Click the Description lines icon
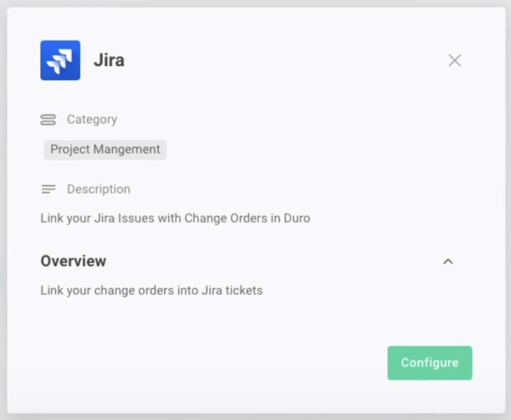The width and height of the screenshot is (511, 420). click(x=48, y=189)
